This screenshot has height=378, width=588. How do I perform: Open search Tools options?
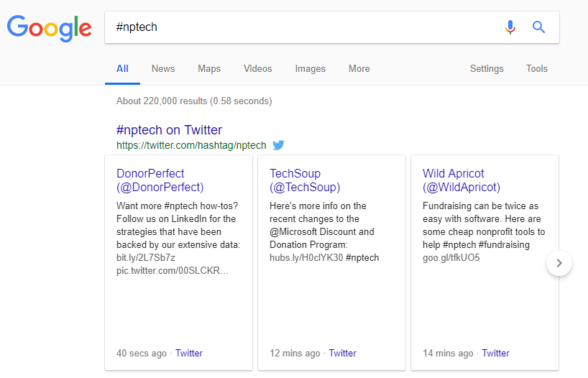pyautogui.click(x=537, y=68)
